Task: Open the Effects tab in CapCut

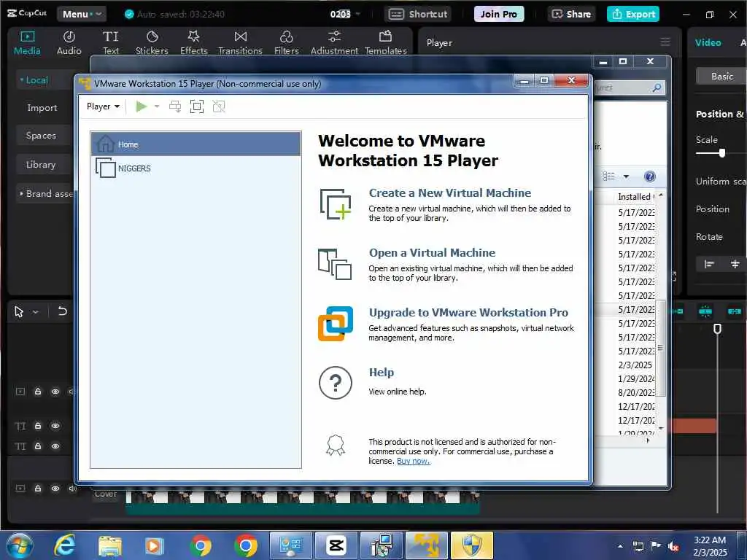Action: pos(193,43)
